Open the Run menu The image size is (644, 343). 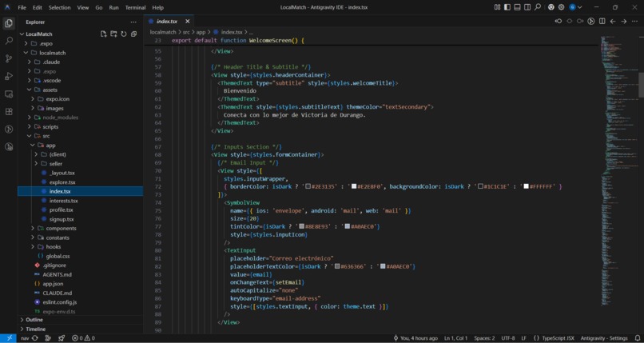point(113,7)
